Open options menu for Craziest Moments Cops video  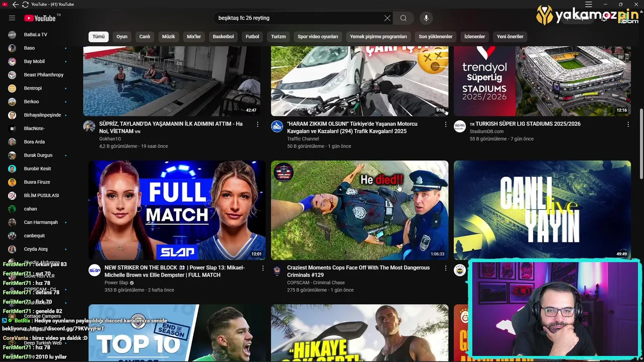click(445, 268)
